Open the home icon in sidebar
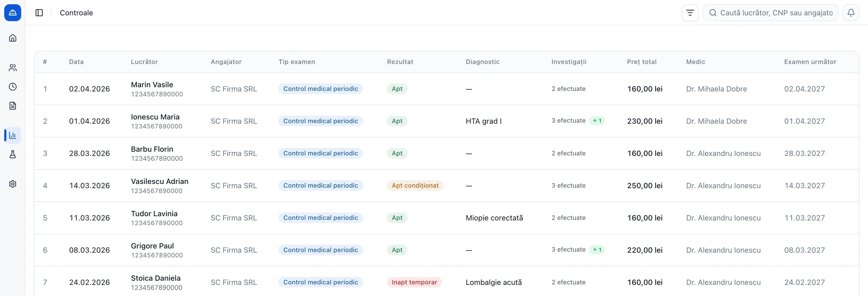The image size is (868, 296). pos(12,38)
